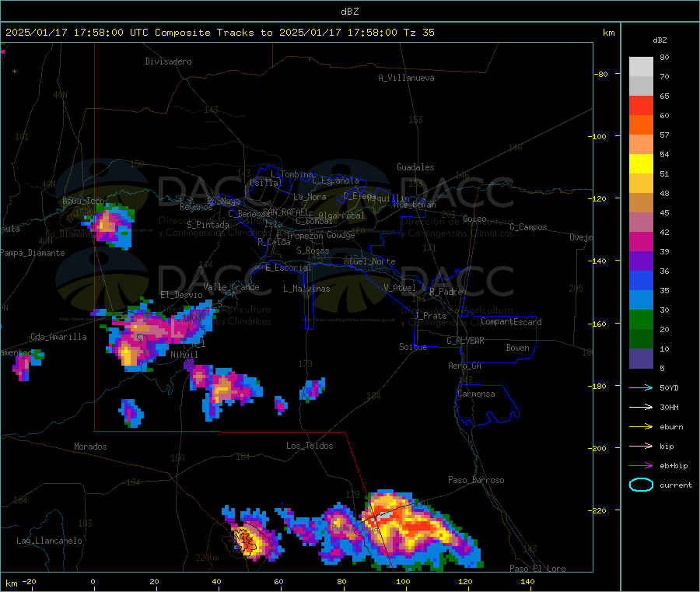Viewport: 700px width, 592px height.
Task: Click the magenta eb+bip arrow icon
Action: point(641,465)
